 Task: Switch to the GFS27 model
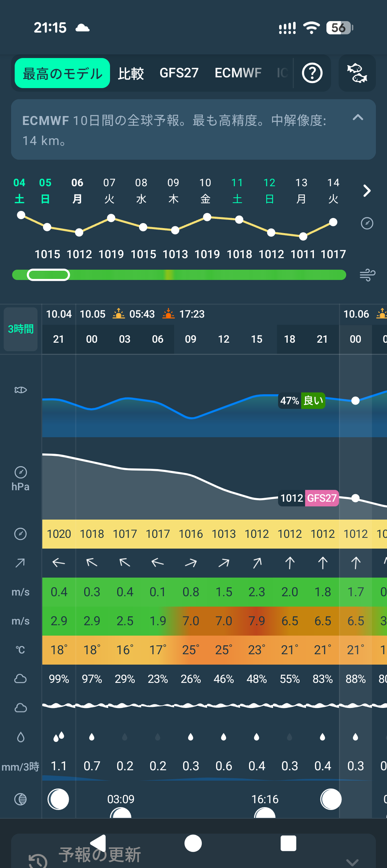[179, 73]
